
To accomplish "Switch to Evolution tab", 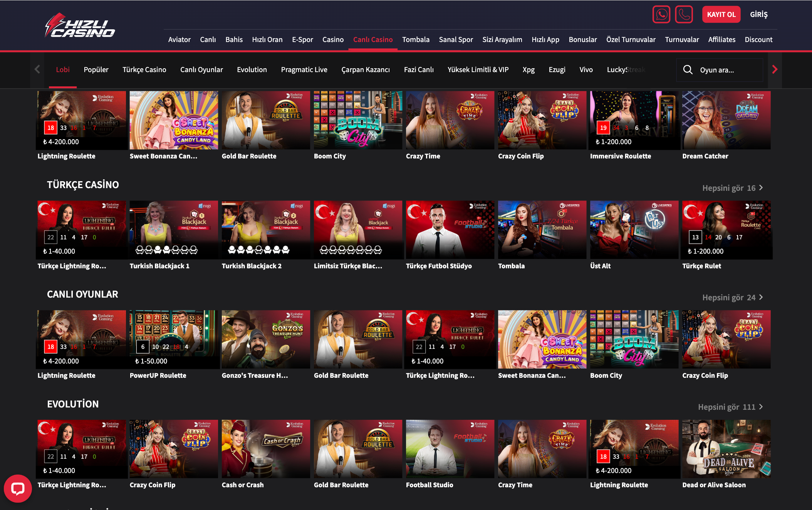I will pyautogui.click(x=252, y=70).
